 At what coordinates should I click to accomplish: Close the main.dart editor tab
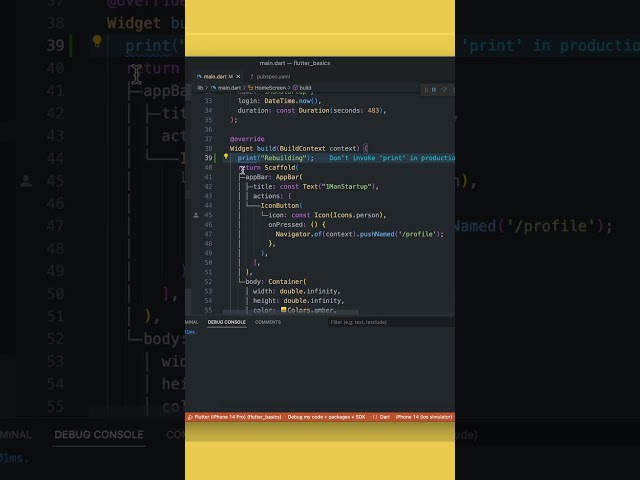coord(238,76)
